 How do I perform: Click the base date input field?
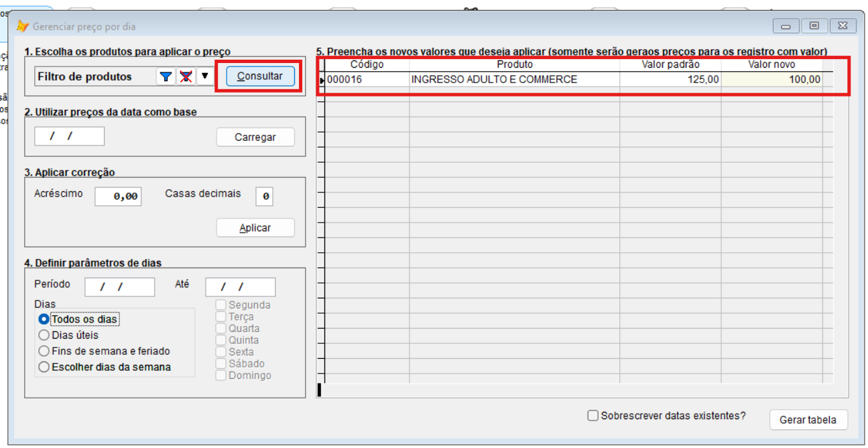coord(69,136)
